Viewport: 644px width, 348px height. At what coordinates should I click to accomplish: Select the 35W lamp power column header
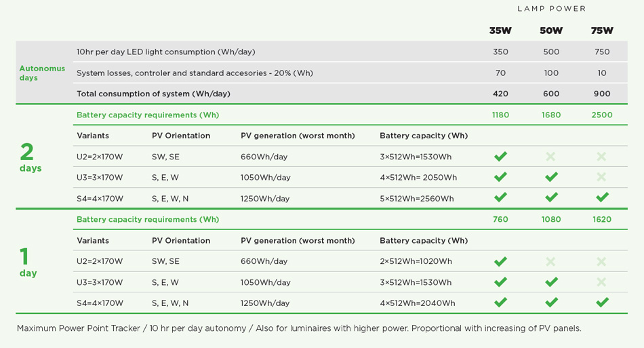(x=500, y=31)
